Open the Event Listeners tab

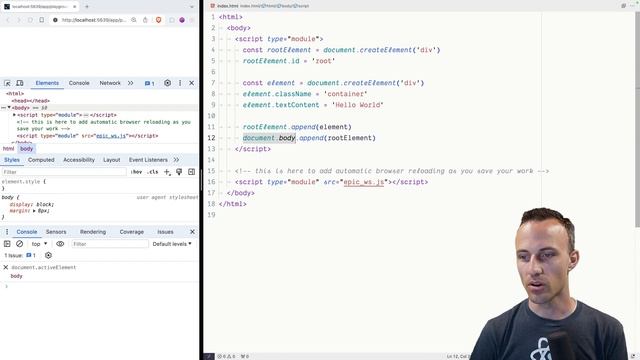[148, 160]
